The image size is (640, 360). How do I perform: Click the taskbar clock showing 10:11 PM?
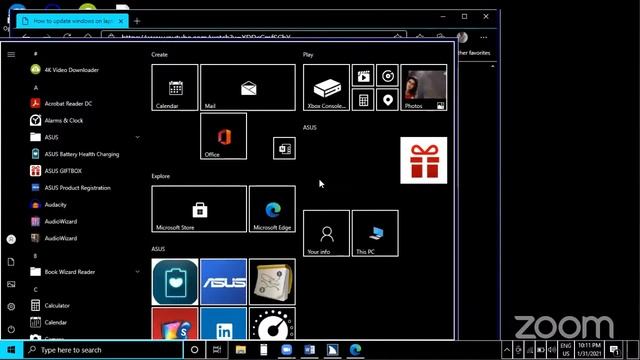pos(589,350)
